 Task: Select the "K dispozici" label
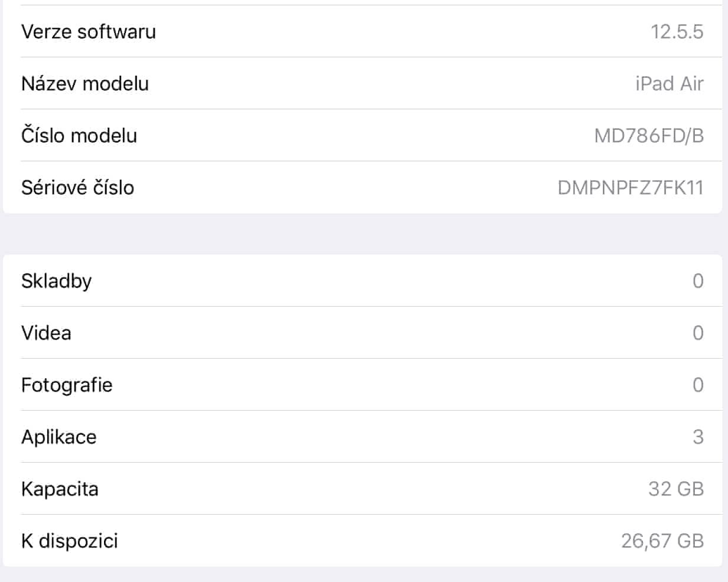tap(70, 541)
